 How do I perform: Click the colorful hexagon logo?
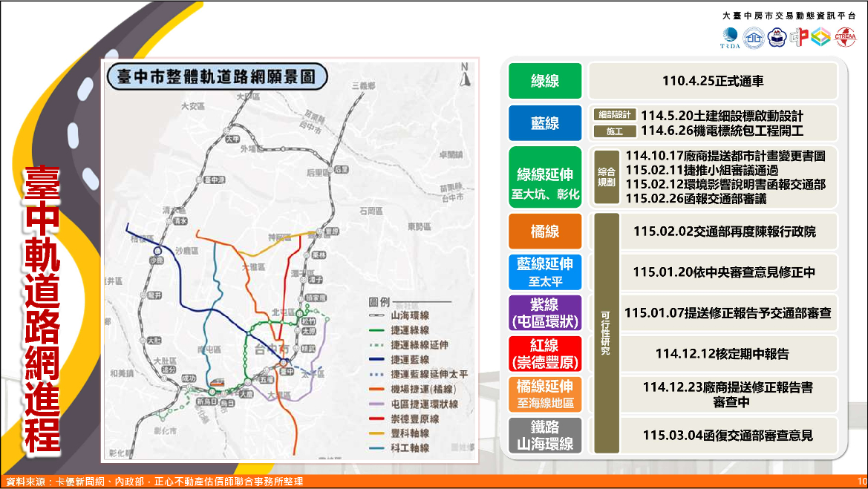click(820, 37)
